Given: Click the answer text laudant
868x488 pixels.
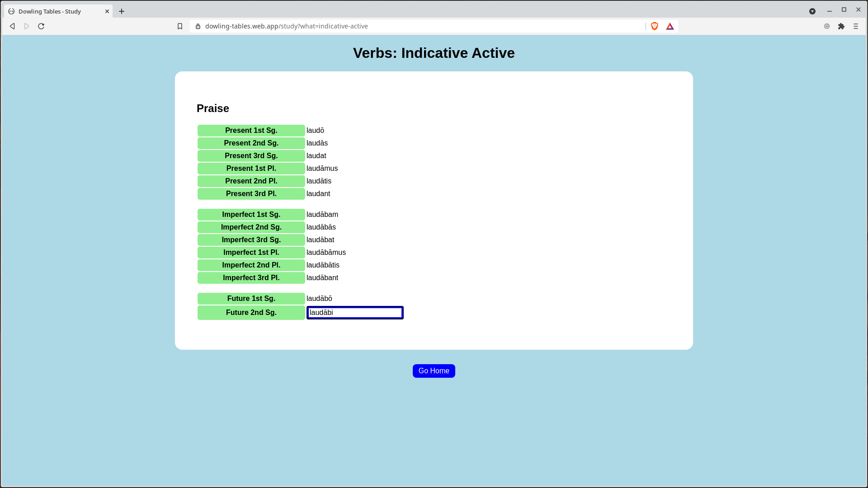Looking at the screenshot, I should click(x=318, y=194).
